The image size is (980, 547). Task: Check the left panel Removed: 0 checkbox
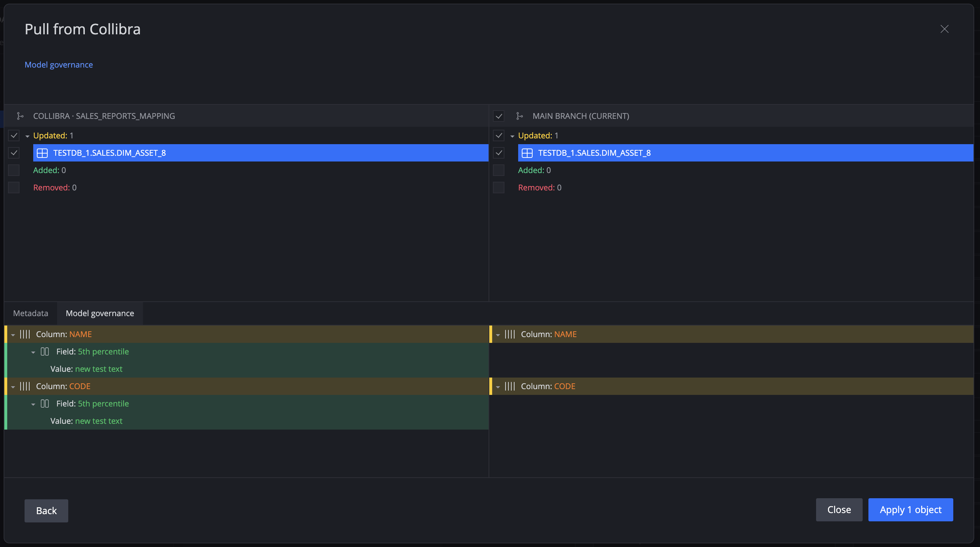coord(14,188)
